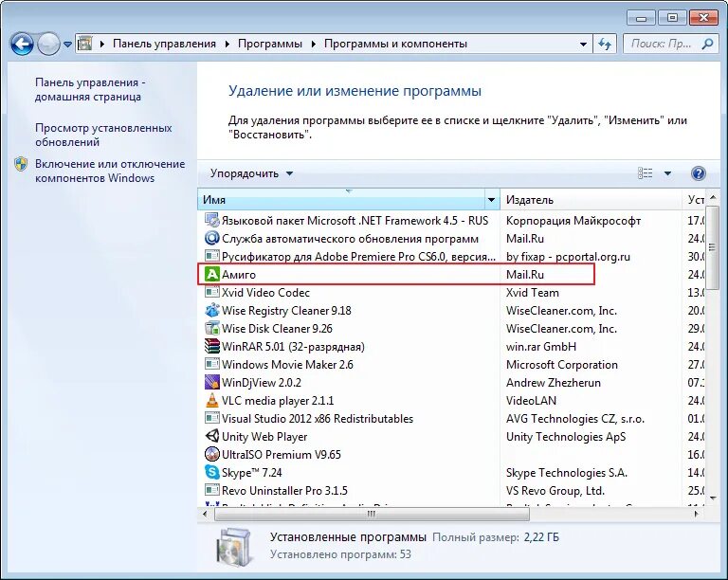Click publisher cell Xvid Team
The width and height of the screenshot is (728, 580).
[533, 293]
